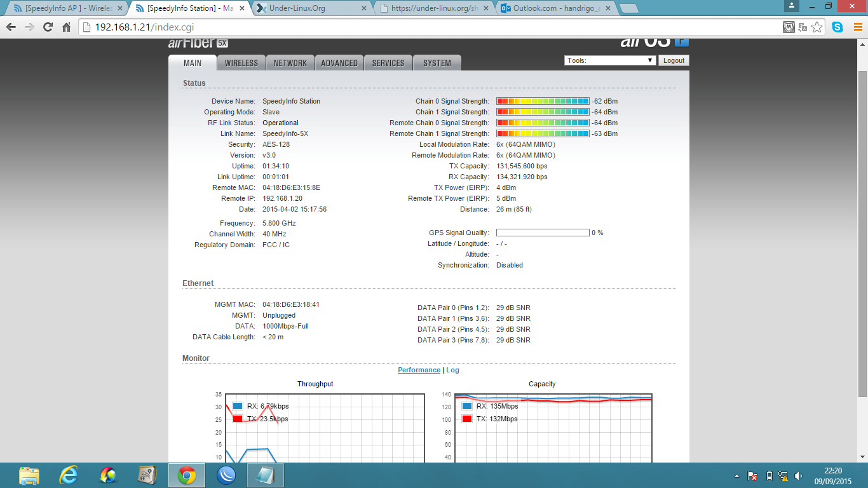
Task: Click the address bar showing 192.168.1.21/index.cgi
Action: point(431,27)
